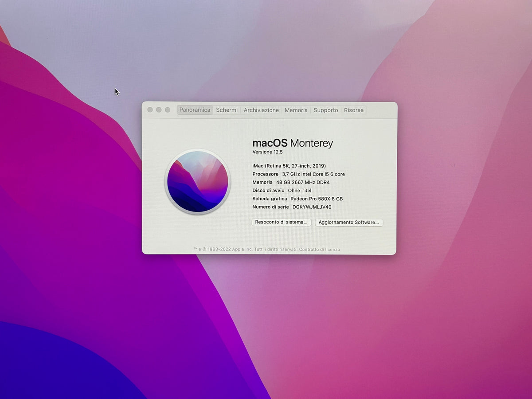The width and height of the screenshot is (532, 399).
Task: Show the Risorse tab
Action: [x=354, y=110]
